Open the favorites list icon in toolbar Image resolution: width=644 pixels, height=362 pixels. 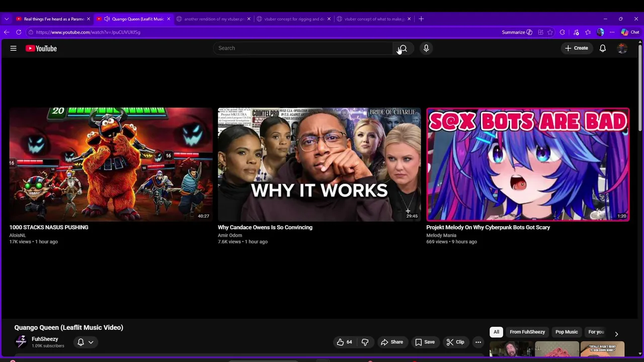coord(588,32)
